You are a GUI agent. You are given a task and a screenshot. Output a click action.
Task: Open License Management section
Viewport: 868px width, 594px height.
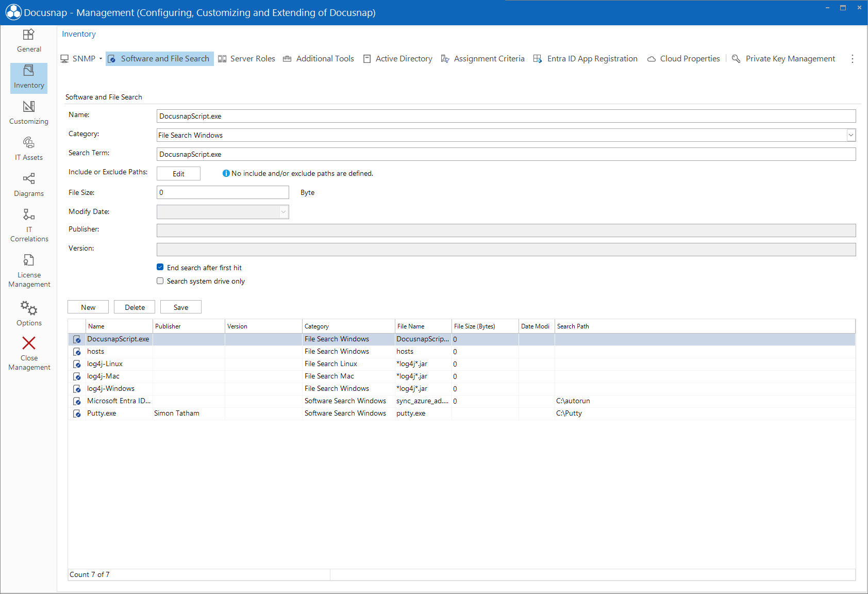[x=29, y=271]
